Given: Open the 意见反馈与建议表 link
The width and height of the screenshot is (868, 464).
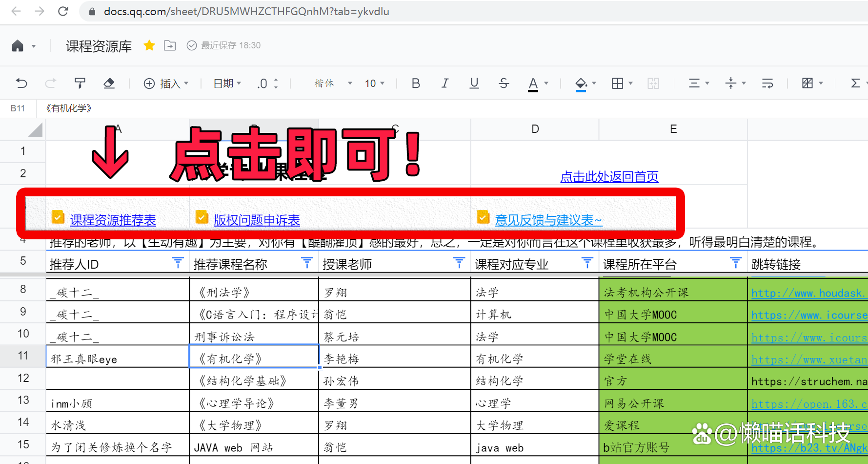Looking at the screenshot, I should 548,220.
